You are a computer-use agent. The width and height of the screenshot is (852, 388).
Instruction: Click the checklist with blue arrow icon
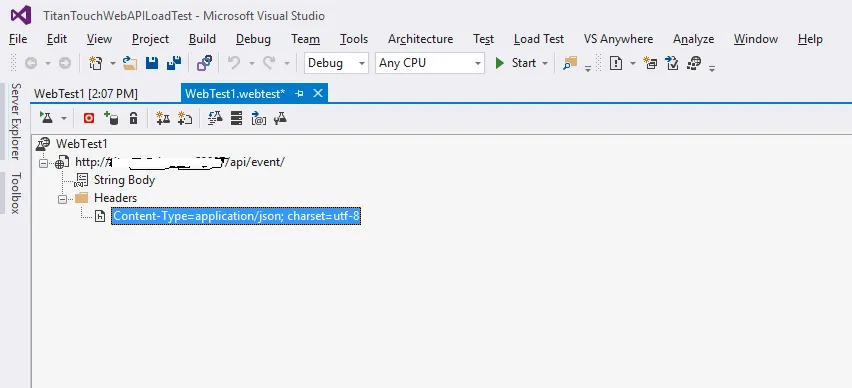[x=672, y=64]
